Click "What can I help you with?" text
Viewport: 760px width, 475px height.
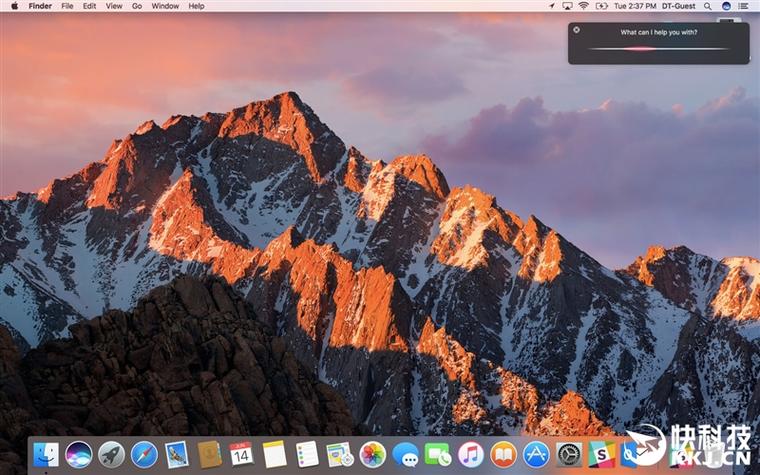coord(659,32)
